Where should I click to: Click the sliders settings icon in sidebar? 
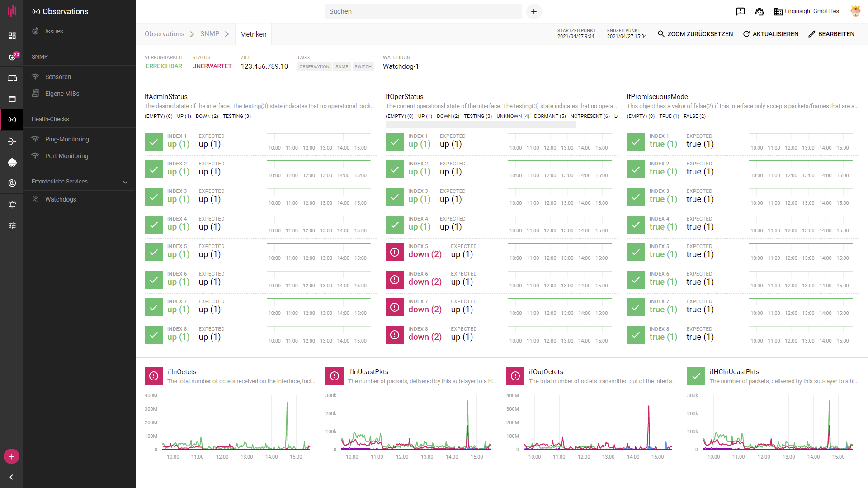(12, 225)
